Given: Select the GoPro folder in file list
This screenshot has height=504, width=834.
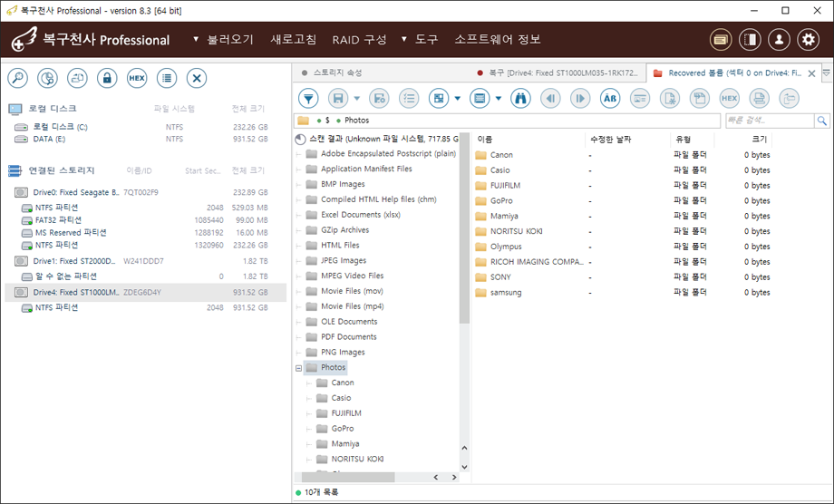Looking at the screenshot, I should tap(501, 201).
